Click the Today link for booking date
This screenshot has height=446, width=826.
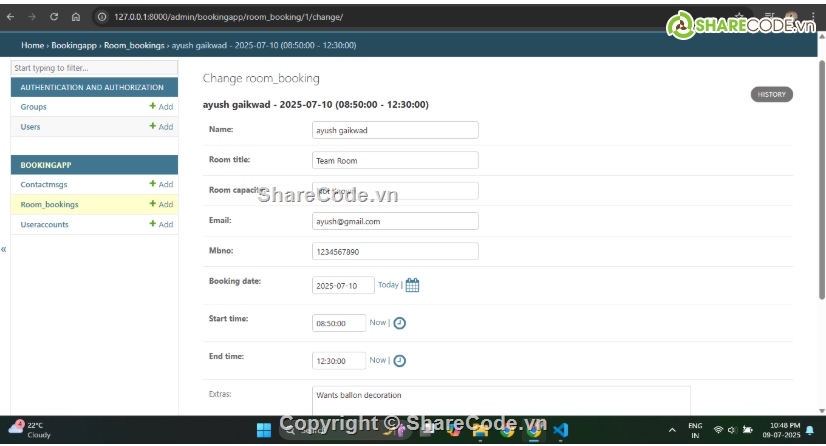(388, 285)
